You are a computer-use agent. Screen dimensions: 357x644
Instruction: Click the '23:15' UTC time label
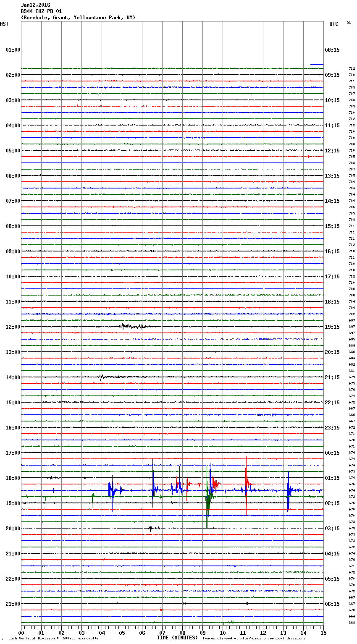[x=332, y=428]
